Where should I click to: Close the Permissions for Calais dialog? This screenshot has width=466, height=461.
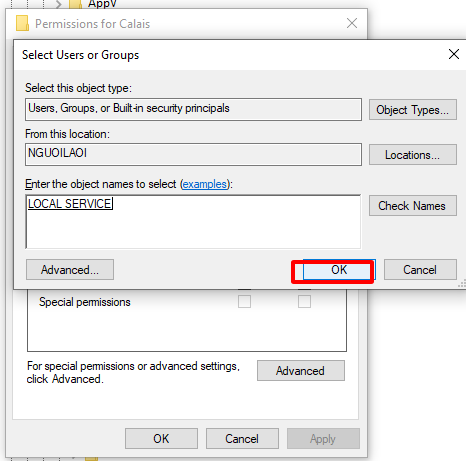point(352,23)
